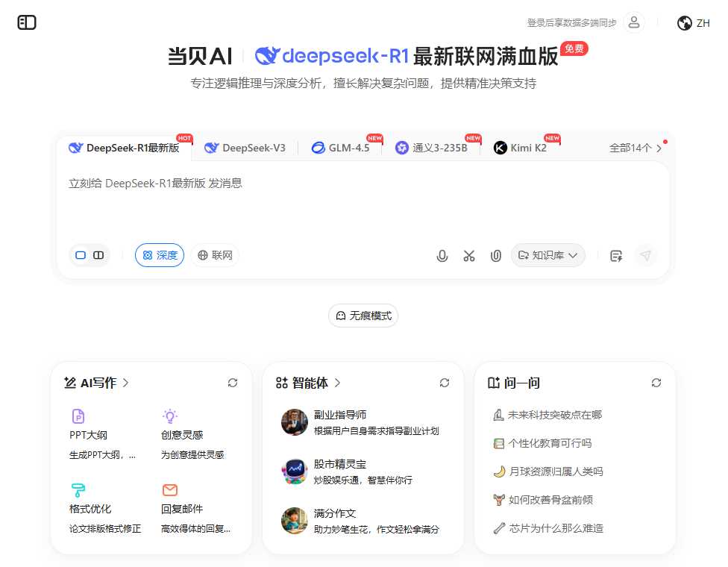Ask 芯片为什么那么难造
The height and width of the screenshot is (567, 728).
(547, 528)
